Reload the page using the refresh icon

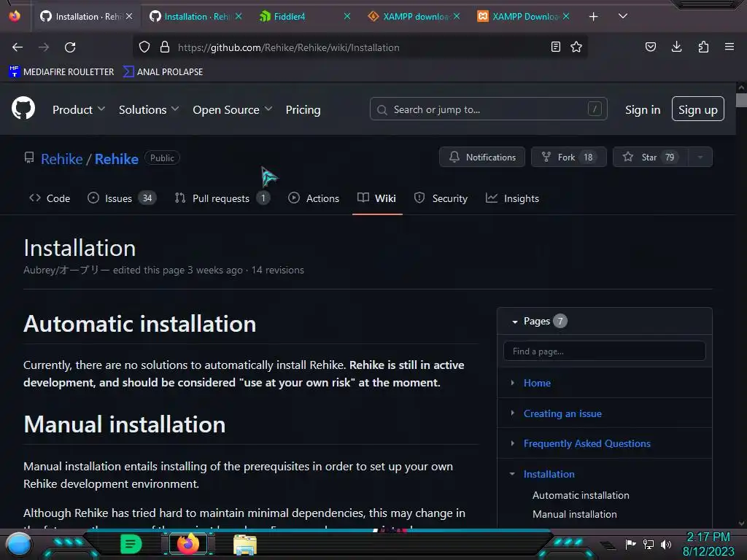tap(70, 47)
